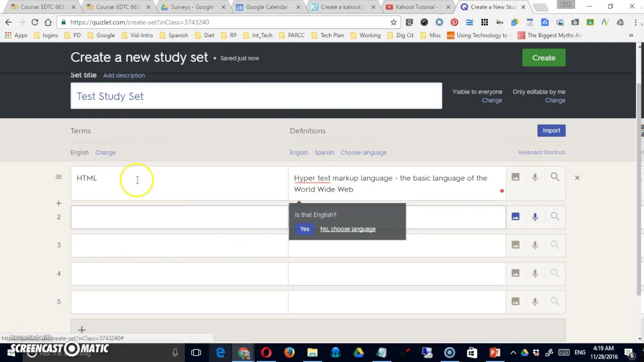Open the logins bookmark folder

point(45,35)
